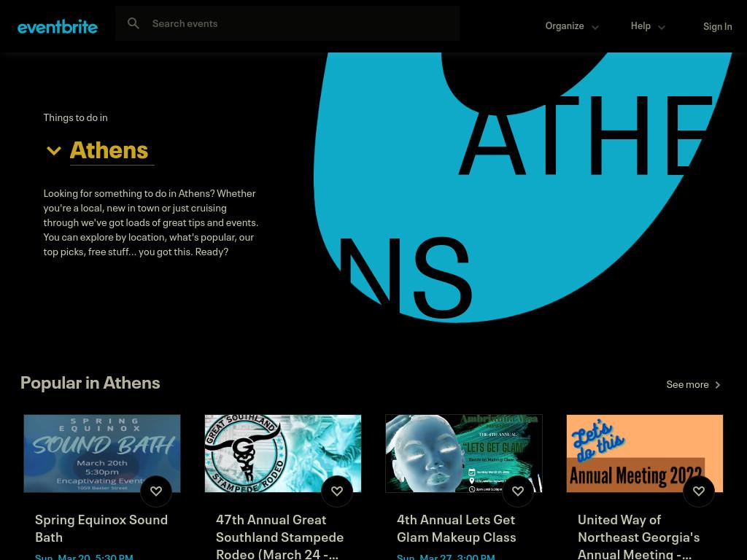This screenshot has height=560, width=747.
Task: Like the Great Southland Stampede Rodeo event
Action: pyautogui.click(x=337, y=491)
